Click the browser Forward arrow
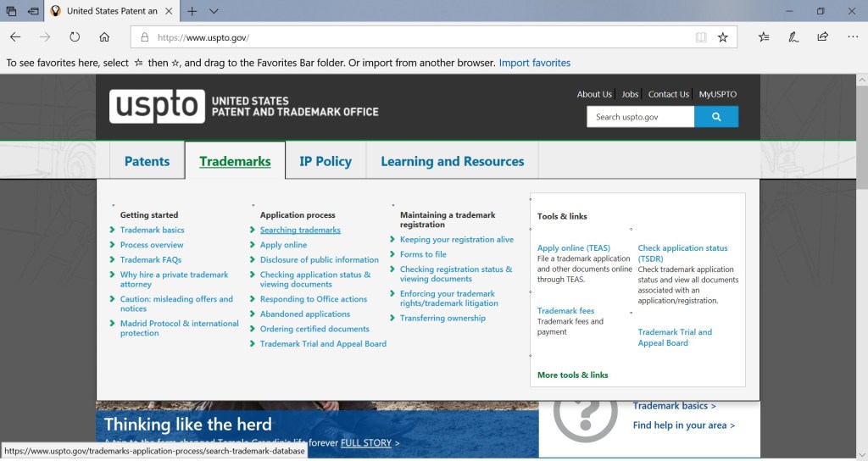868x461 pixels. [x=45, y=37]
